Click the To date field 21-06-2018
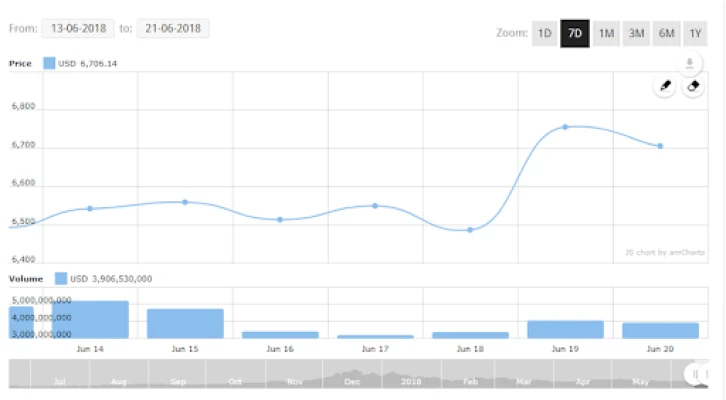 click(x=173, y=29)
